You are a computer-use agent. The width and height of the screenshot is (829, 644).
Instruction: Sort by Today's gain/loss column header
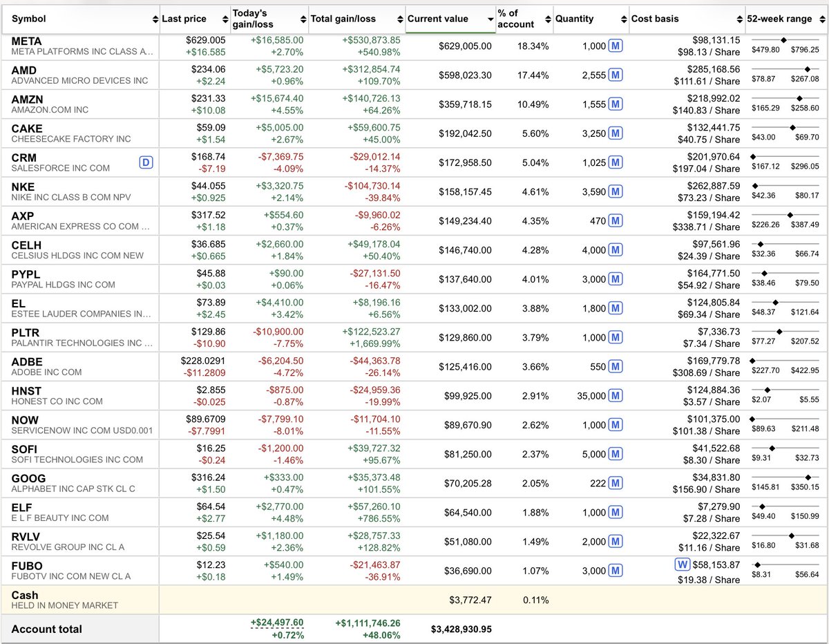click(x=269, y=19)
